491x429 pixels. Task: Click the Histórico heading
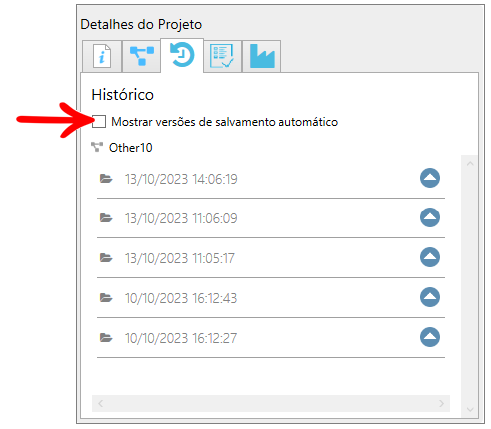(x=123, y=95)
